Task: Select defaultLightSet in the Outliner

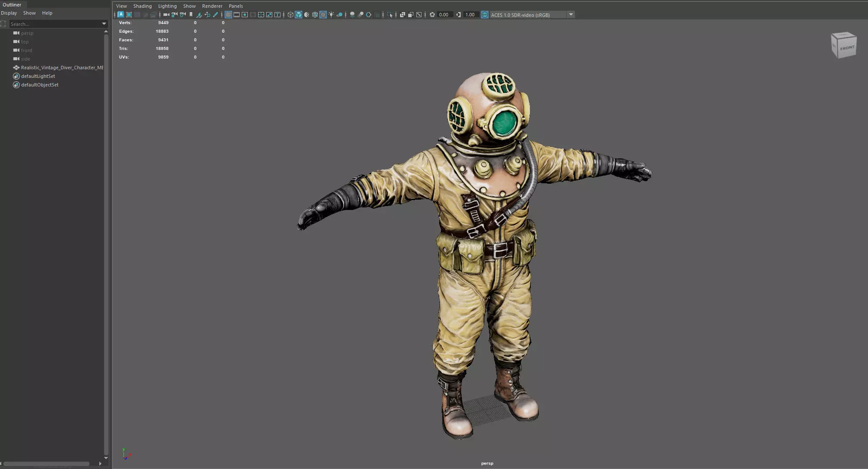Action: [38, 76]
